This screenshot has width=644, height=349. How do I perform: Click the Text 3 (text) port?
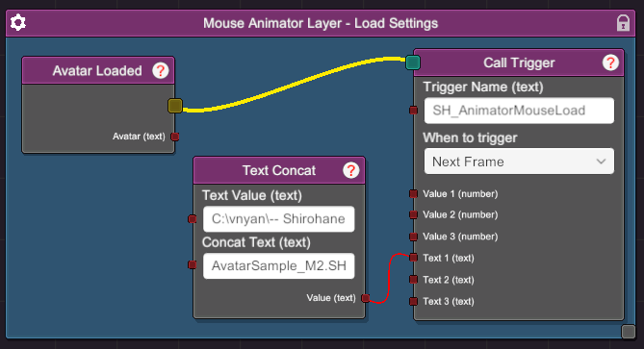(x=414, y=302)
